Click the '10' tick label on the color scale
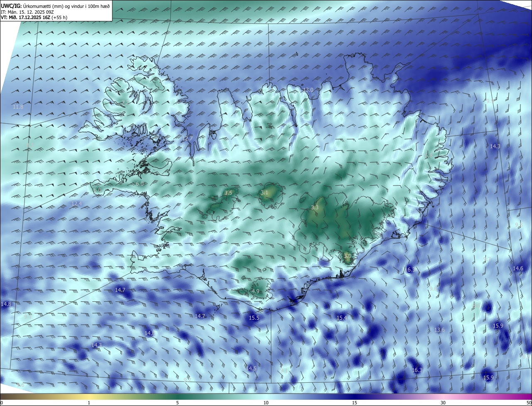Viewport: 532px width, 406px height. pos(266,403)
